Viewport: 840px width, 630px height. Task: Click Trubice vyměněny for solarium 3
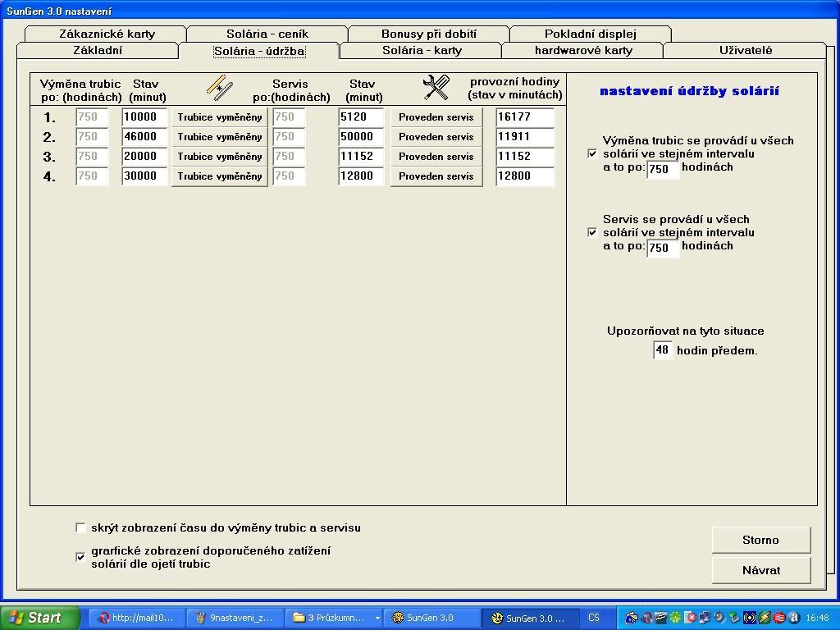[x=220, y=157]
